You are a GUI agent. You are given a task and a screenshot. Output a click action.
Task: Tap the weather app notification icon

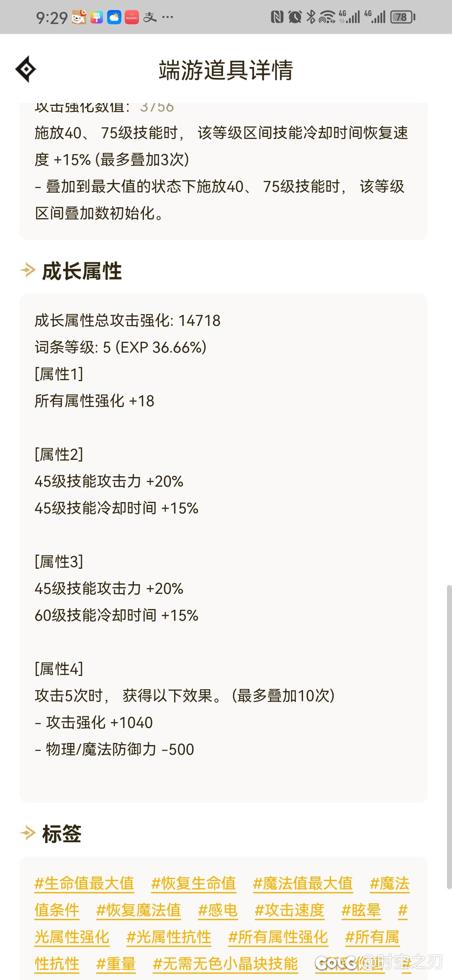[113, 18]
